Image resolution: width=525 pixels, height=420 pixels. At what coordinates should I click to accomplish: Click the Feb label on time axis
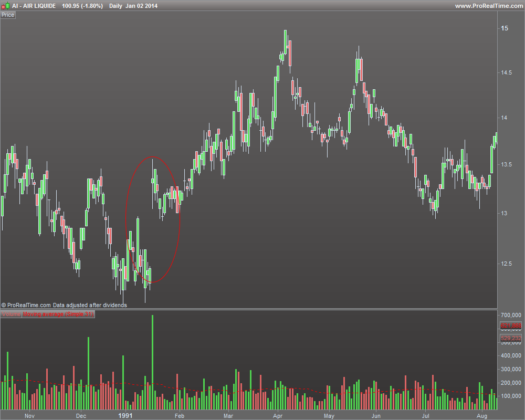(180, 416)
